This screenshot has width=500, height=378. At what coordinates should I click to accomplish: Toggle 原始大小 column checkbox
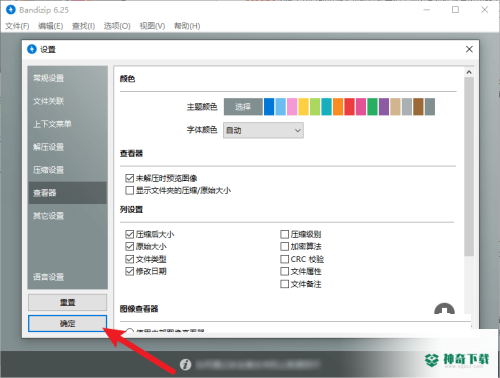(x=129, y=247)
